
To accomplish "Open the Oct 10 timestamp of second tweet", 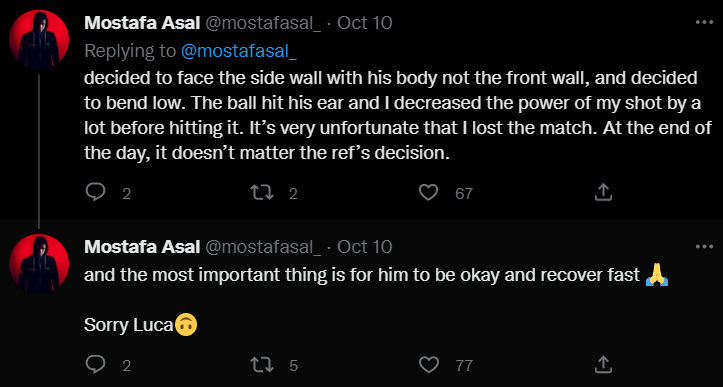I will tap(365, 247).
